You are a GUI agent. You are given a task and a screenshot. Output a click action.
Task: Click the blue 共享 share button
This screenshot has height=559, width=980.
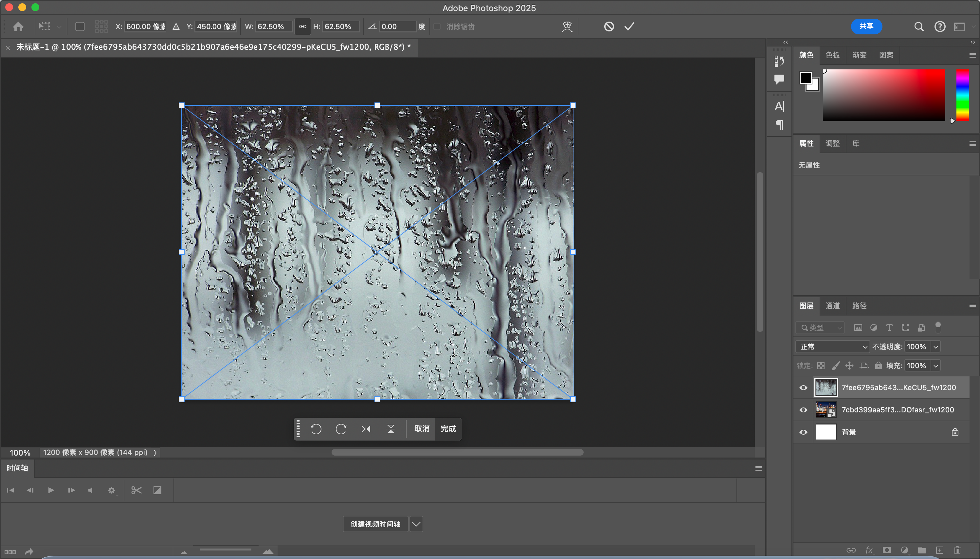tap(866, 26)
